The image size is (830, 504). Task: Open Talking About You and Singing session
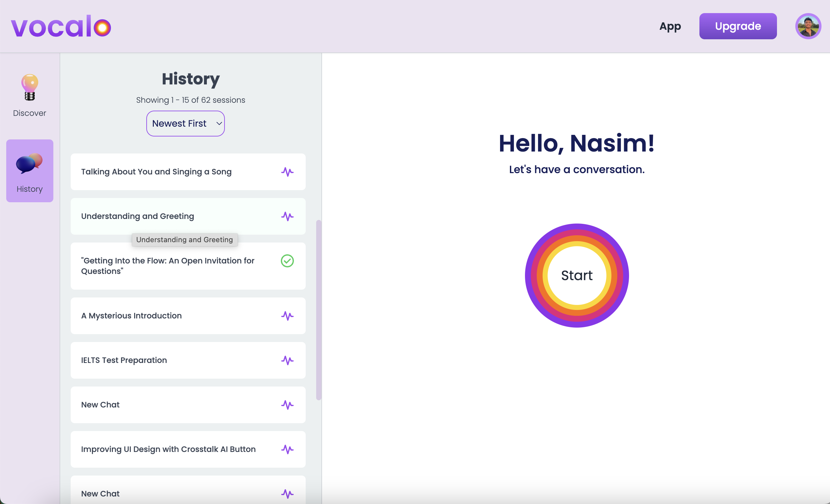[156, 172]
